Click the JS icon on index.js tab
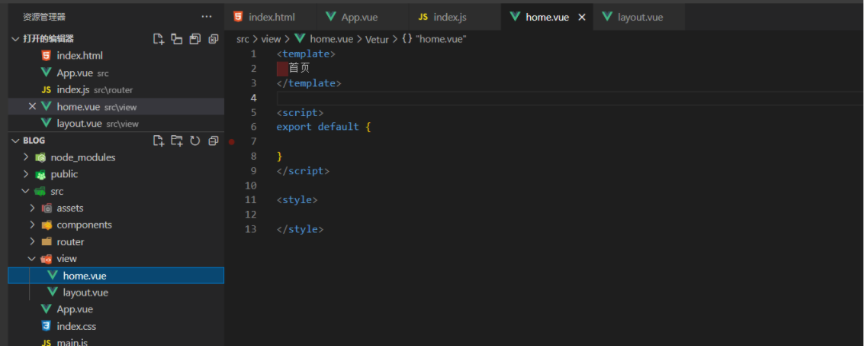This screenshot has width=868, height=346. click(423, 18)
